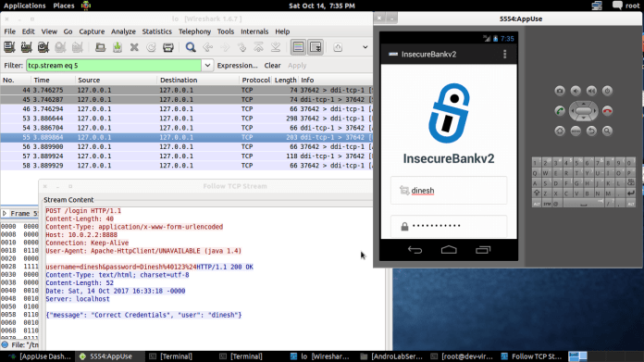Click the emulator hardware home button

[560, 131]
